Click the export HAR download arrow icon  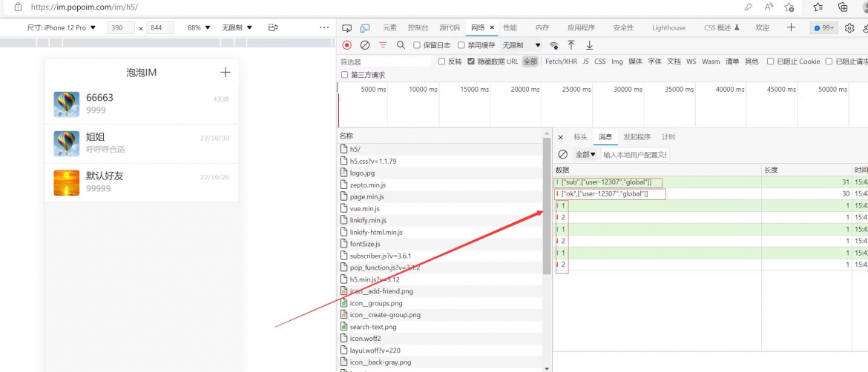click(590, 45)
